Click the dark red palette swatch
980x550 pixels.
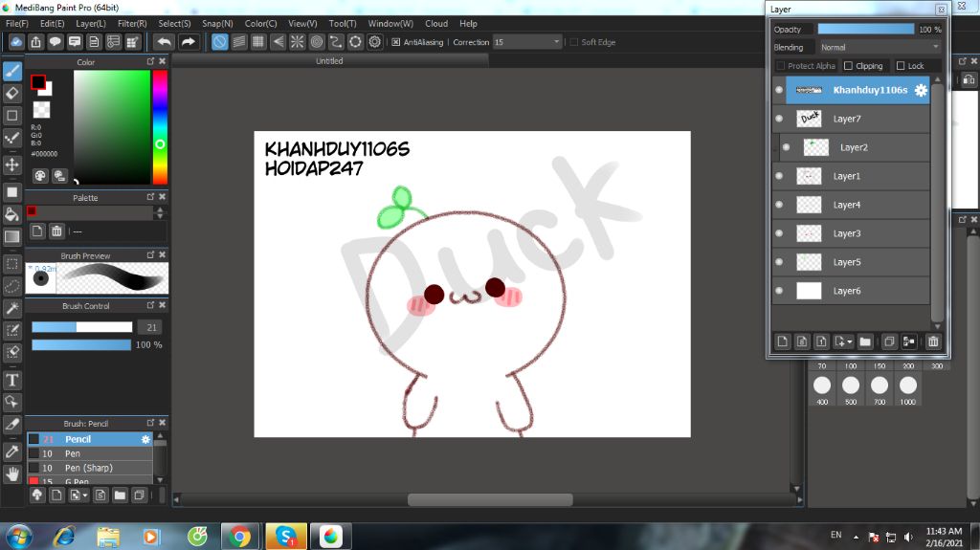point(32,211)
